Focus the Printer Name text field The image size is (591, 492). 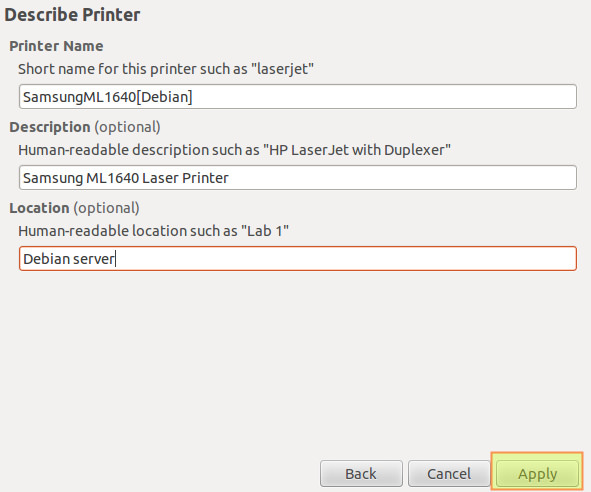click(298, 97)
